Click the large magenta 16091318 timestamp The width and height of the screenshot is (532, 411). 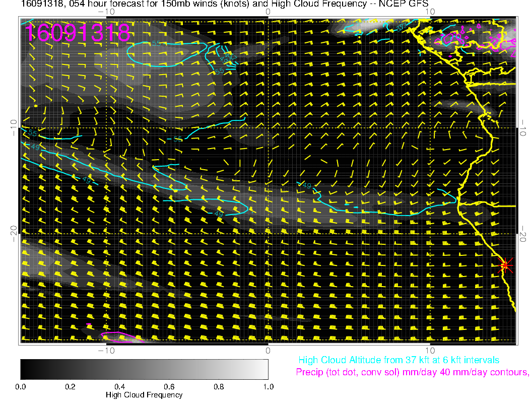pos(78,33)
